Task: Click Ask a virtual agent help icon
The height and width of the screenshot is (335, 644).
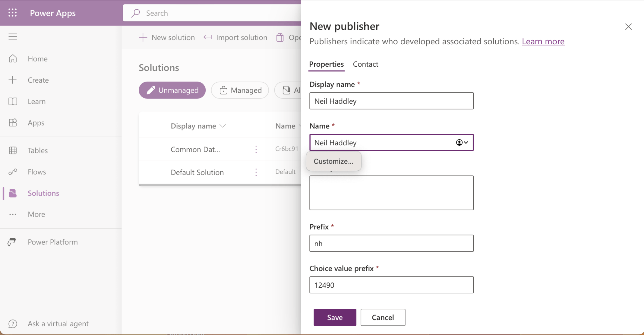Action: coord(13,324)
